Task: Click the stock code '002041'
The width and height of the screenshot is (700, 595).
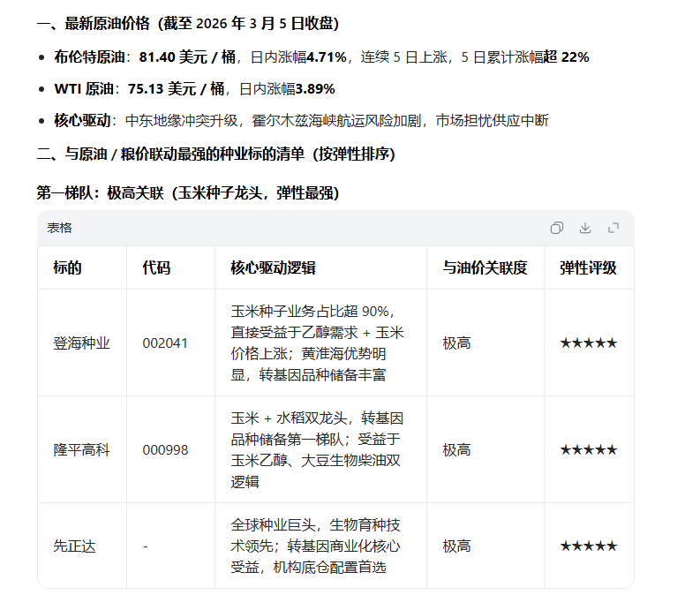Action: (165, 343)
